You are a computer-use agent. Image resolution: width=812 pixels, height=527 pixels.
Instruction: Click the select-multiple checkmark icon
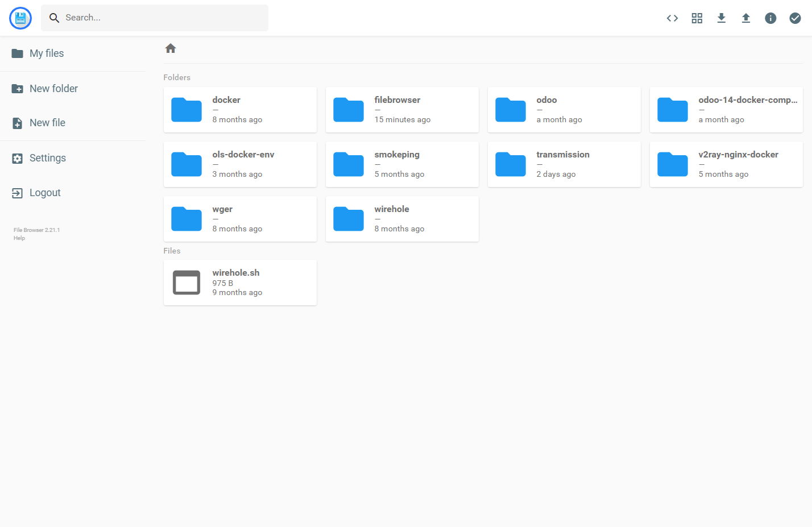795,18
